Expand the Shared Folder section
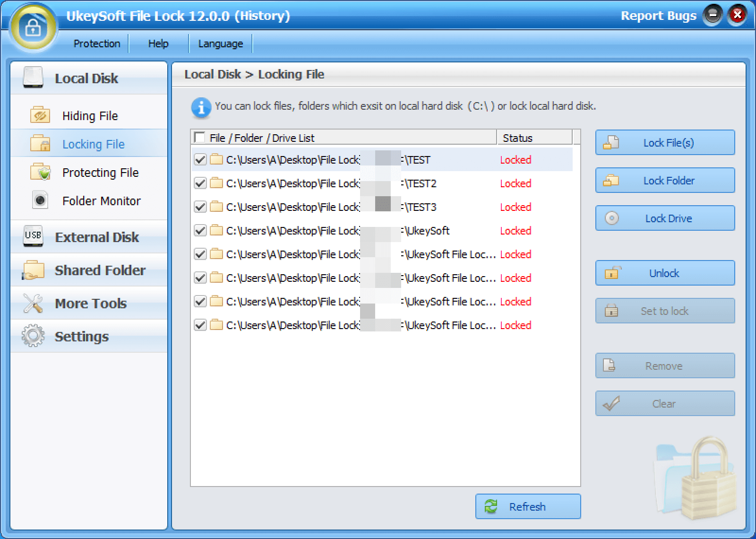 pos(89,270)
